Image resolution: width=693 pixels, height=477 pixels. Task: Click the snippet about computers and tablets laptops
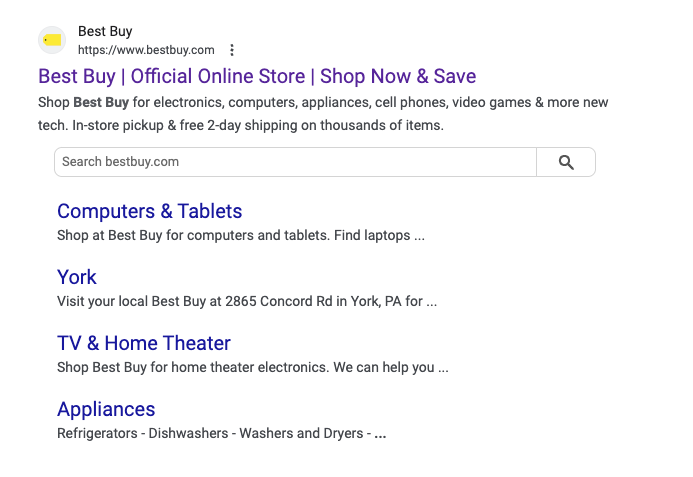tap(241, 235)
